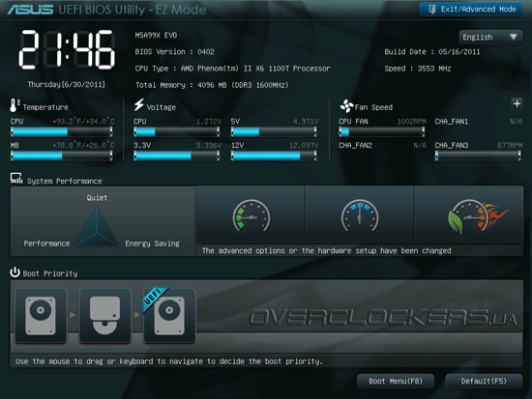Click the UEFI hard drive boot device
This screenshot has height=399, width=532.
click(x=169, y=316)
